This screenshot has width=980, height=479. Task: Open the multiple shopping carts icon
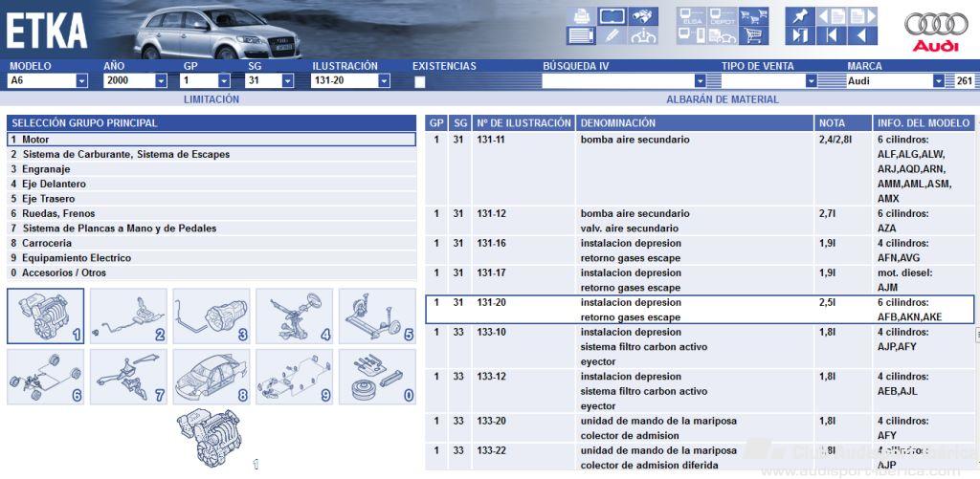click(x=754, y=16)
